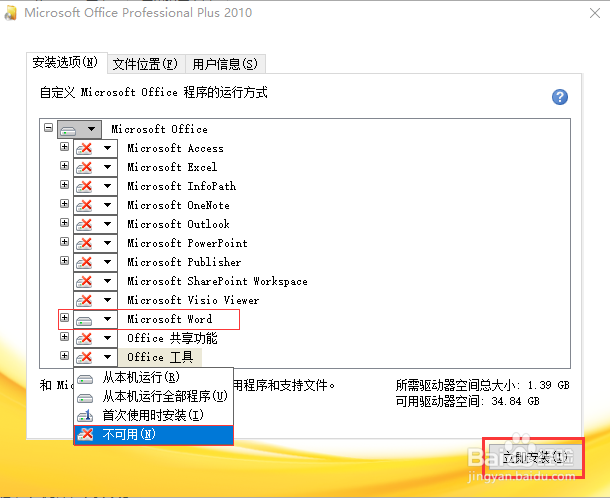Select the root Microsoft Office label
Viewport: 610px width, 498px height.
[x=160, y=129]
